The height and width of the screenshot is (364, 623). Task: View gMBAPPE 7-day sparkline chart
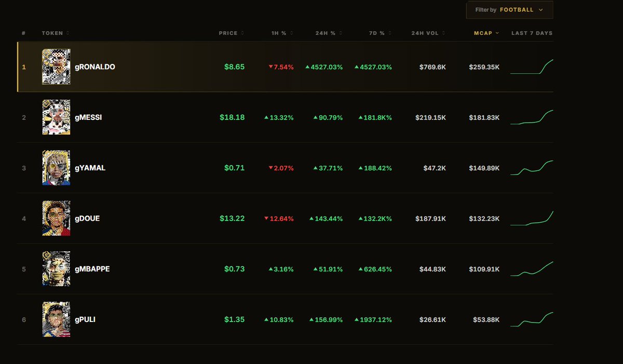532,269
